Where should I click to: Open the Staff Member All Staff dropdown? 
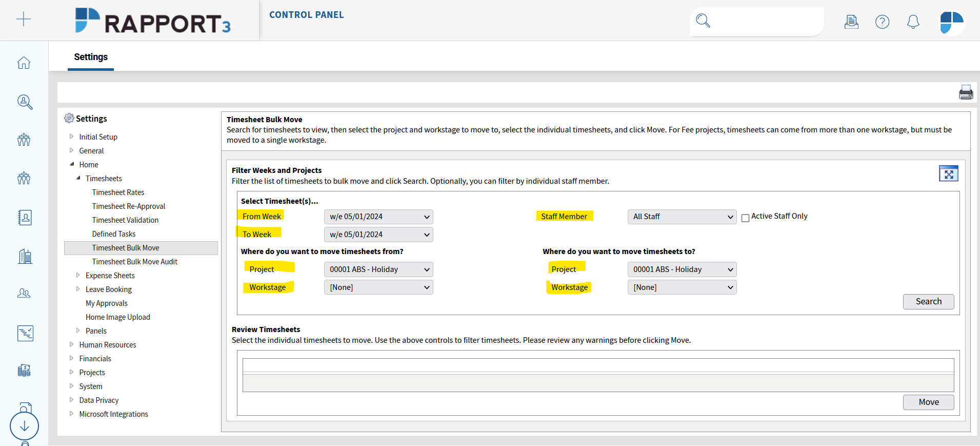point(682,217)
